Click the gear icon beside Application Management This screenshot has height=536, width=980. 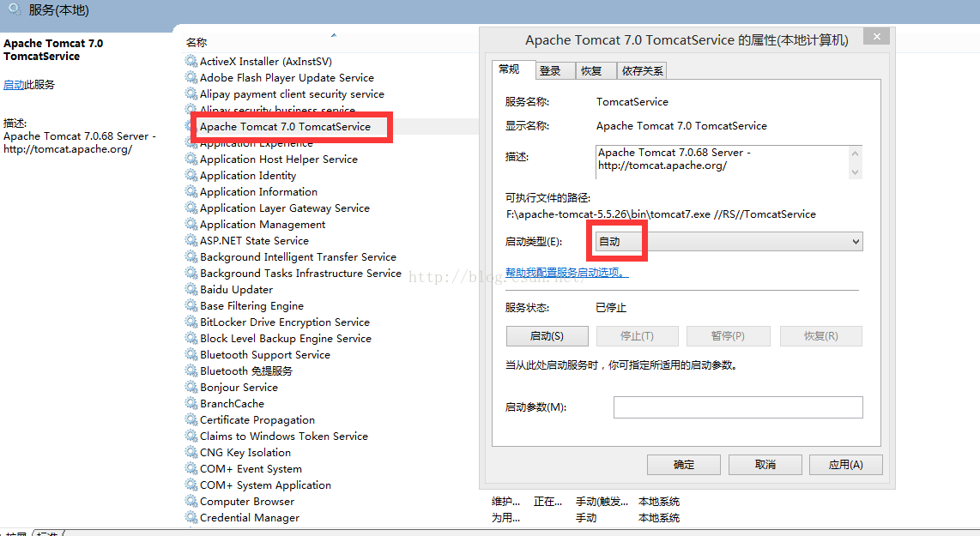click(191, 224)
